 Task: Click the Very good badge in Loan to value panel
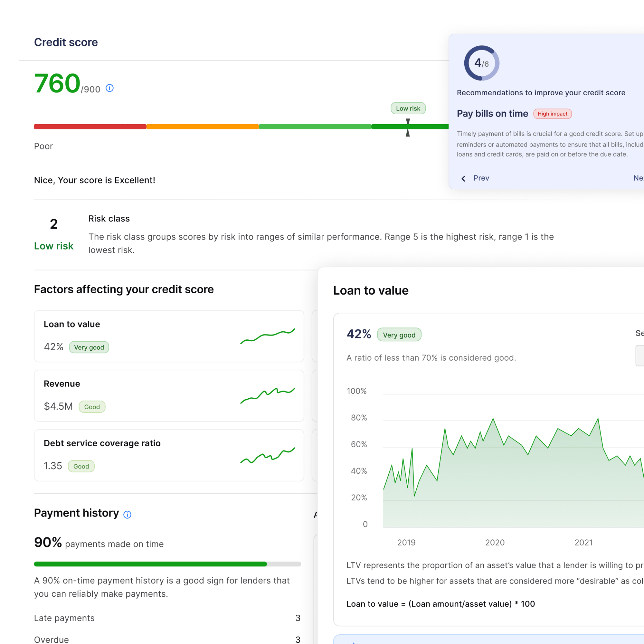pyautogui.click(x=399, y=335)
